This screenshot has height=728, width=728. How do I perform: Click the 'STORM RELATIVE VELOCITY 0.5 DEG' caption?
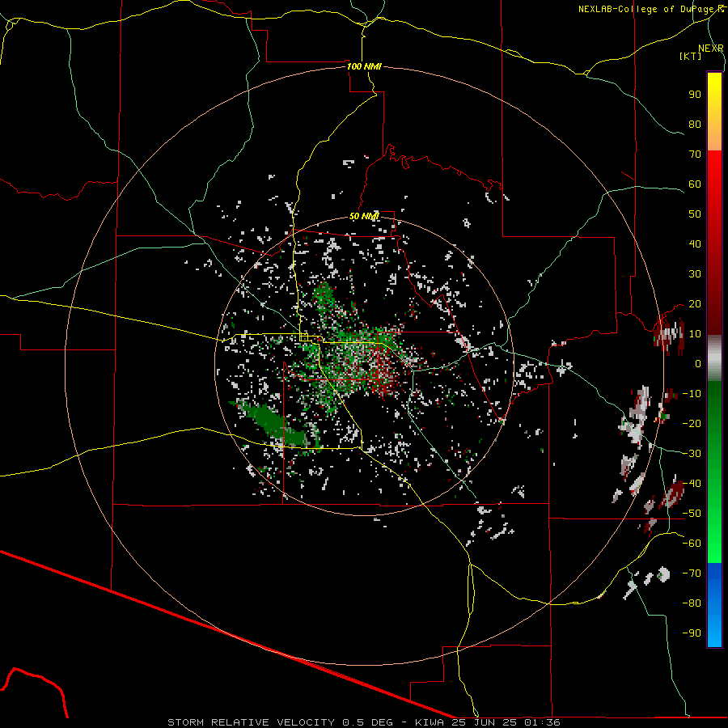(280, 722)
